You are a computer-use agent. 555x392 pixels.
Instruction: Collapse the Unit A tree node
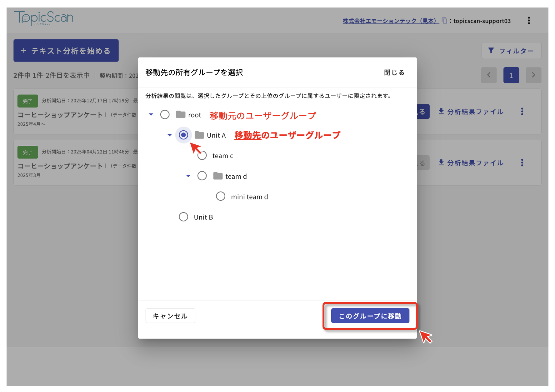click(x=169, y=135)
